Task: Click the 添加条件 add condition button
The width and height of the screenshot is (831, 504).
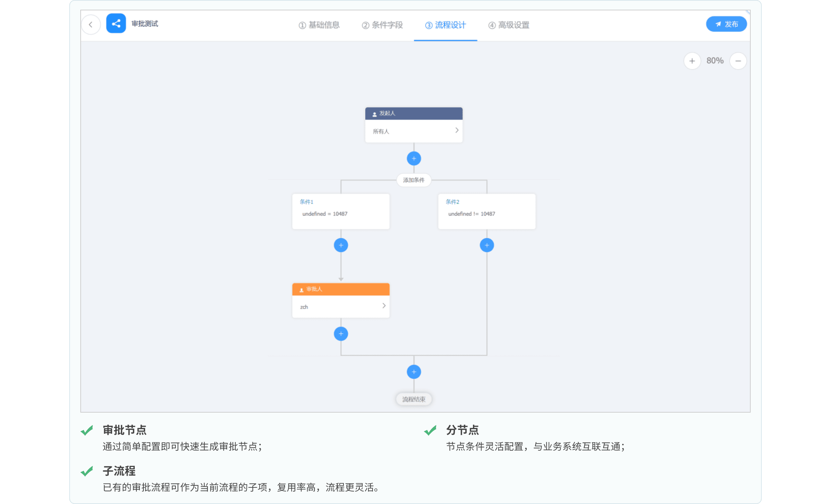Action: (x=414, y=180)
